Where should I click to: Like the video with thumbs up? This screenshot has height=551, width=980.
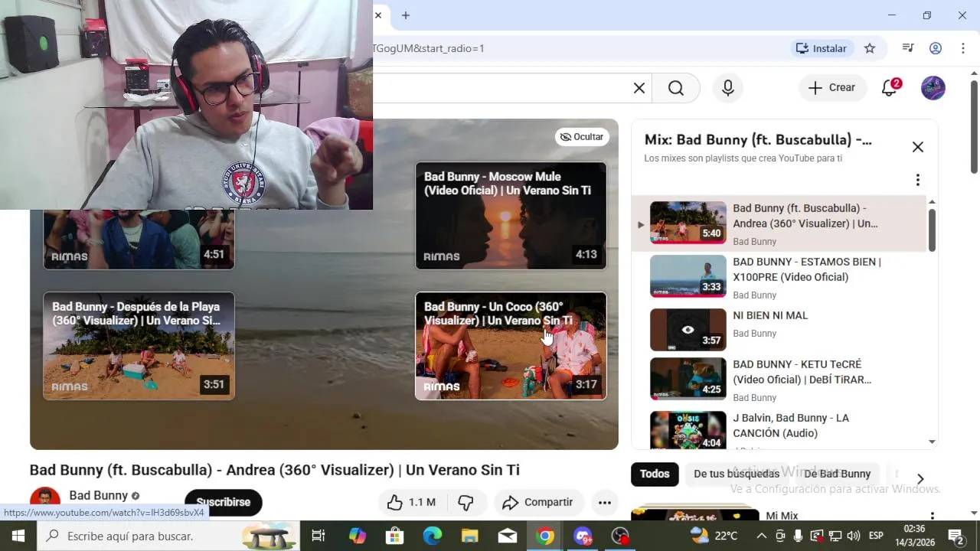pos(411,502)
